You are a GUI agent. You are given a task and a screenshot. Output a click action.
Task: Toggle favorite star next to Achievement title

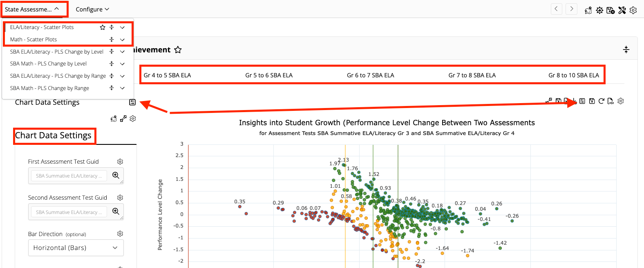click(178, 50)
